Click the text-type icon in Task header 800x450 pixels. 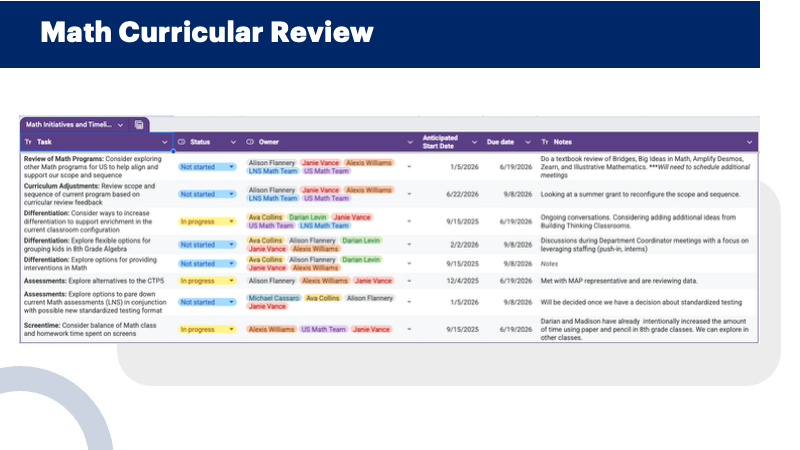coord(27,142)
